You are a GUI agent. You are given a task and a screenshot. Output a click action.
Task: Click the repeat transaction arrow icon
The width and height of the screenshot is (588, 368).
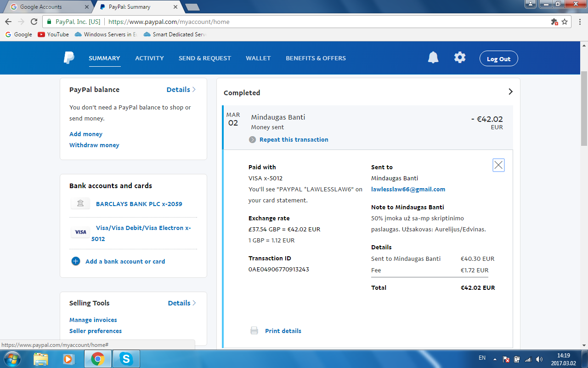pyautogui.click(x=252, y=140)
